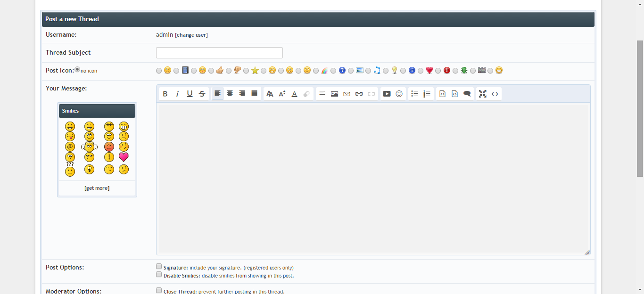Click the [change user] link
This screenshot has width=644, height=294.
click(x=191, y=35)
